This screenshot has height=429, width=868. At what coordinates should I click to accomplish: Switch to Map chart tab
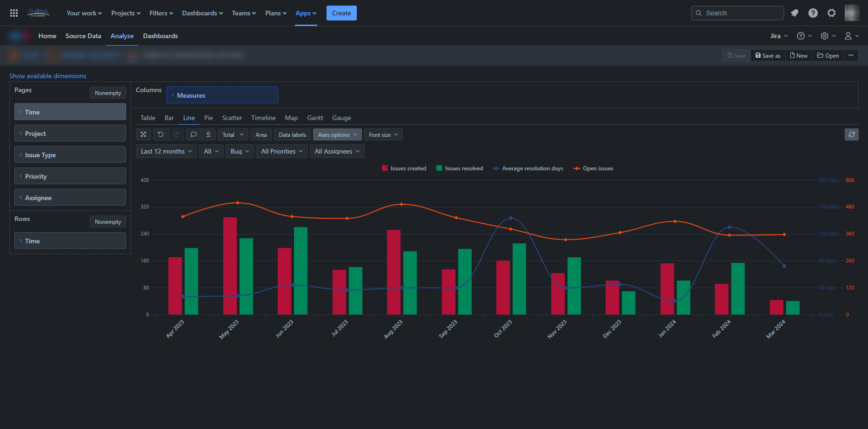click(x=291, y=118)
